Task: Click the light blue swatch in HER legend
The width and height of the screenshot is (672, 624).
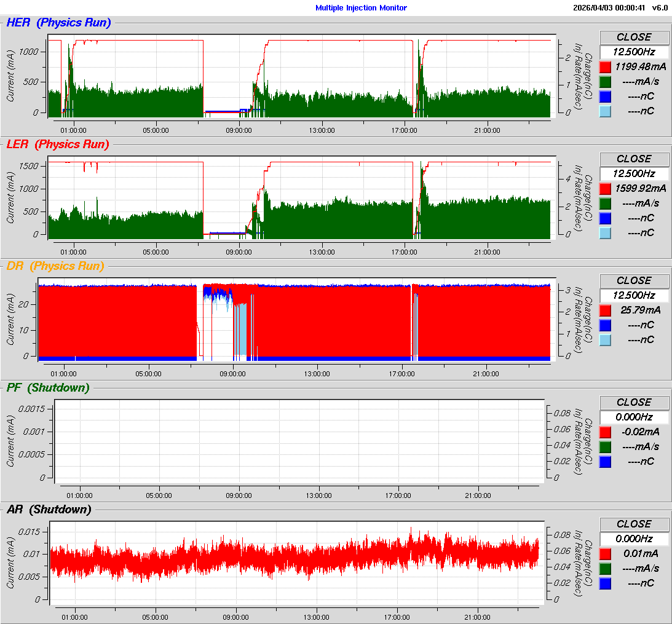Action: pyautogui.click(x=606, y=111)
